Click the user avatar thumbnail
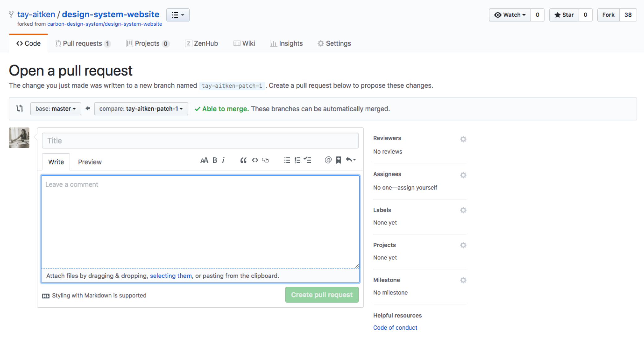Viewport: 644px width, 339px height. pos(19,138)
